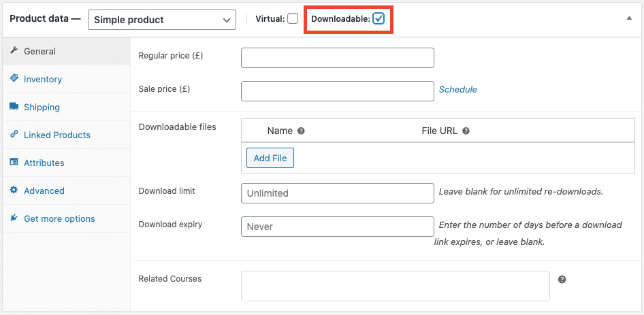Viewport: 644px width, 315px height.
Task: Click the Inventory tag icon
Action: [x=14, y=78]
